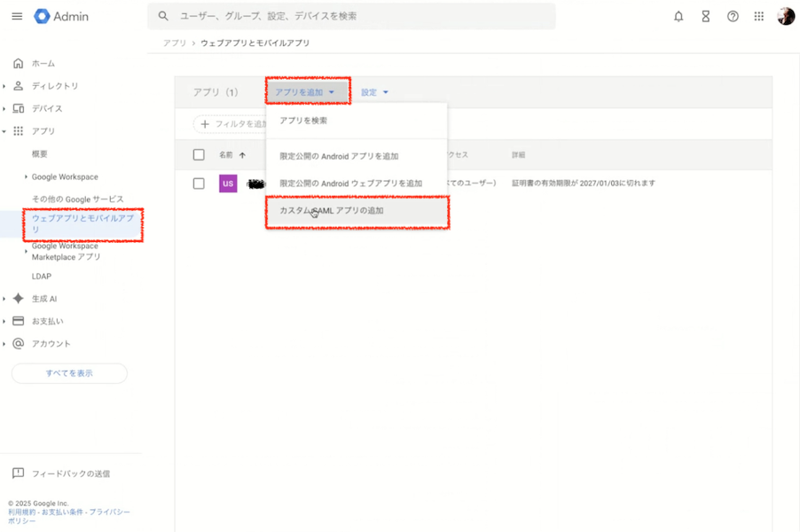The width and height of the screenshot is (800, 532).
Task: Click the hamburger navigation menu icon
Action: coord(16,15)
